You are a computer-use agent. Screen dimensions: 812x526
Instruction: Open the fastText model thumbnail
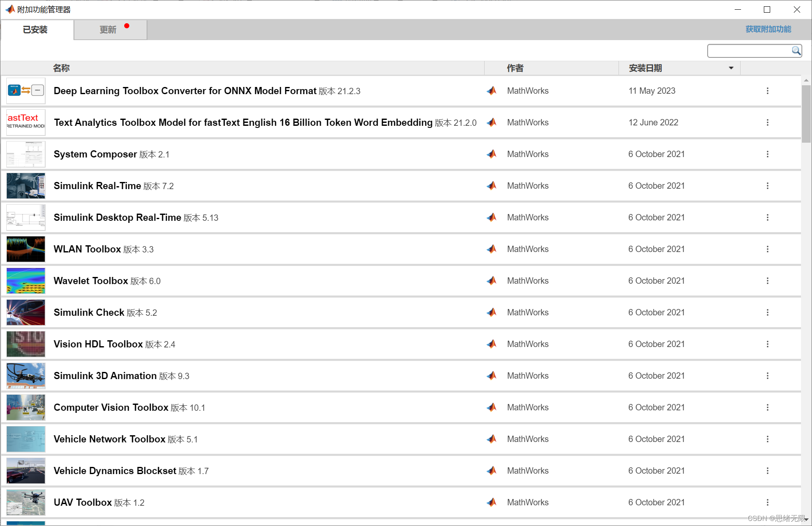[26, 122]
